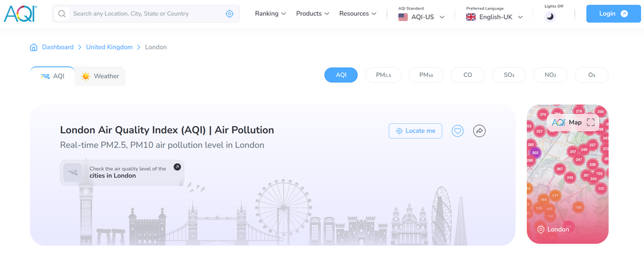
Task: Select the NO2 pollutant filter
Action: click(550, 75)
